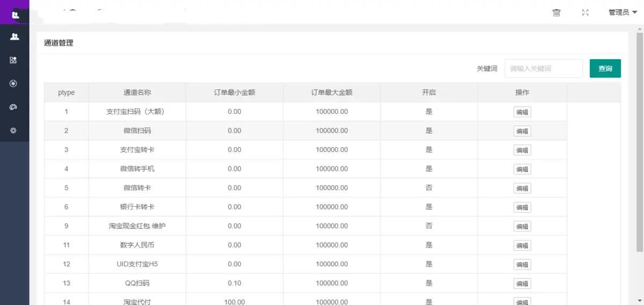The width and height of the screenshot is (644, 305).
Task: Select the 淘宝现金红包 维护 name cell
Action: [x=137, y=226]
